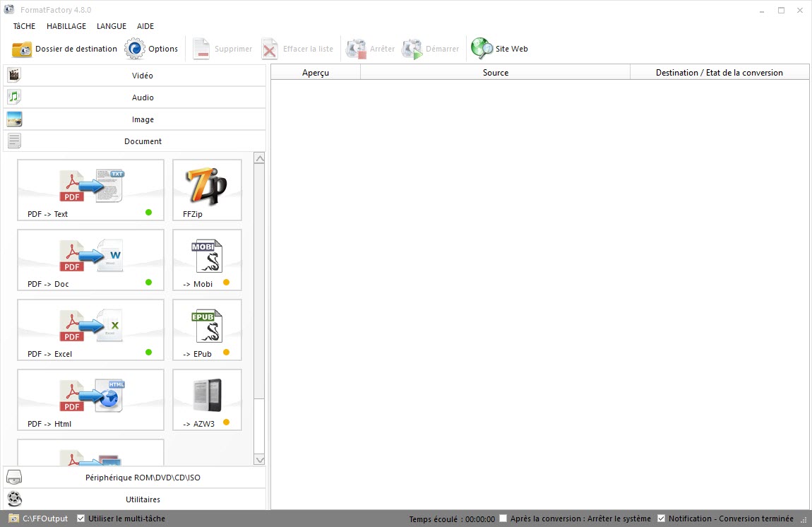This screenshot has height=527, width=812.
Task: Open the Dossier de destination folder icon
Action: pos(22,49)
